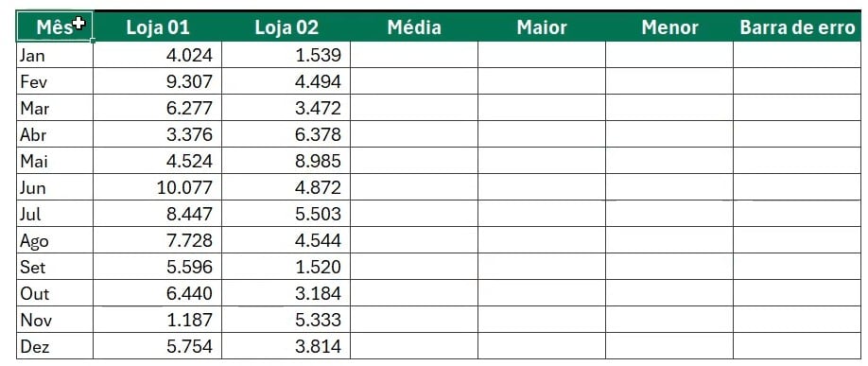Click cell with value 10.077
Viewport: 868px width, 366px height.
pyautogui.click(x=158, y=187)
